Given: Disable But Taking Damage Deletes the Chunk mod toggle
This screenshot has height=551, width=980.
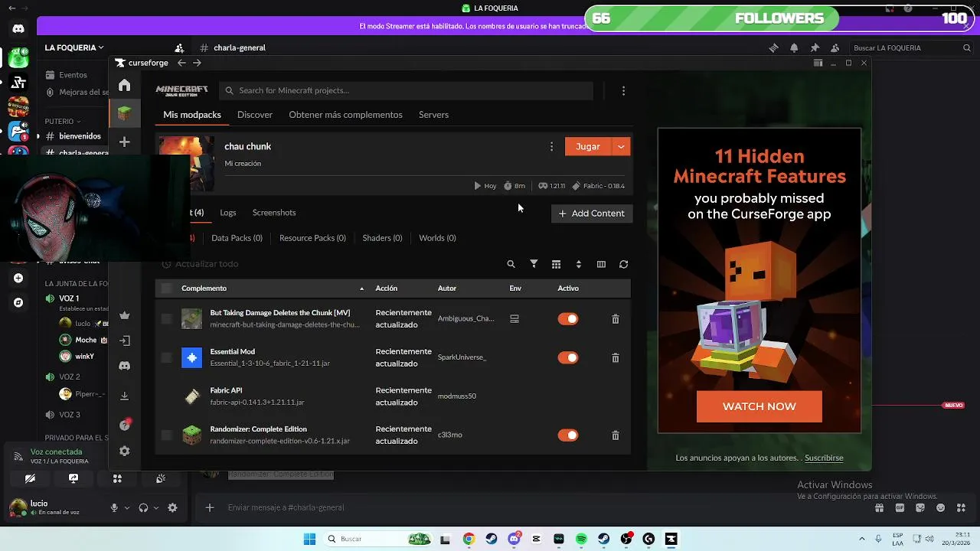Looking at the screenshot, I should pyautogui.click(x=567, y=319).
